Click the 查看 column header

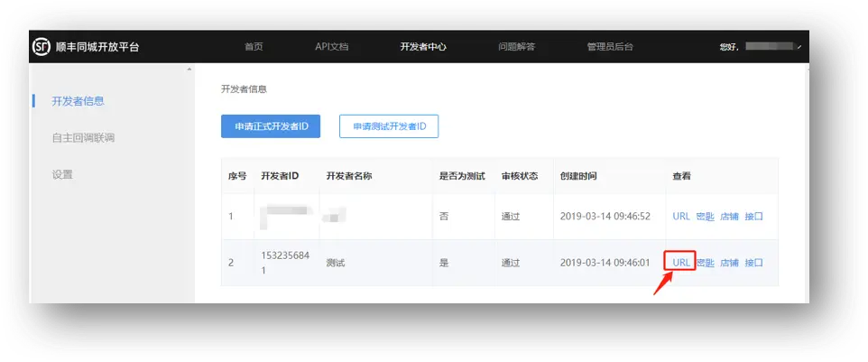click(681, 176)
